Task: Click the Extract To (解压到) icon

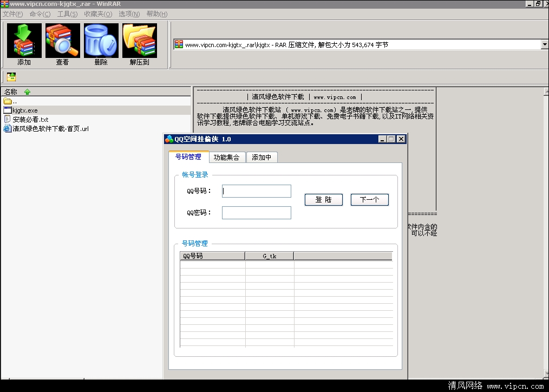Action: click(x=140, y=41)
